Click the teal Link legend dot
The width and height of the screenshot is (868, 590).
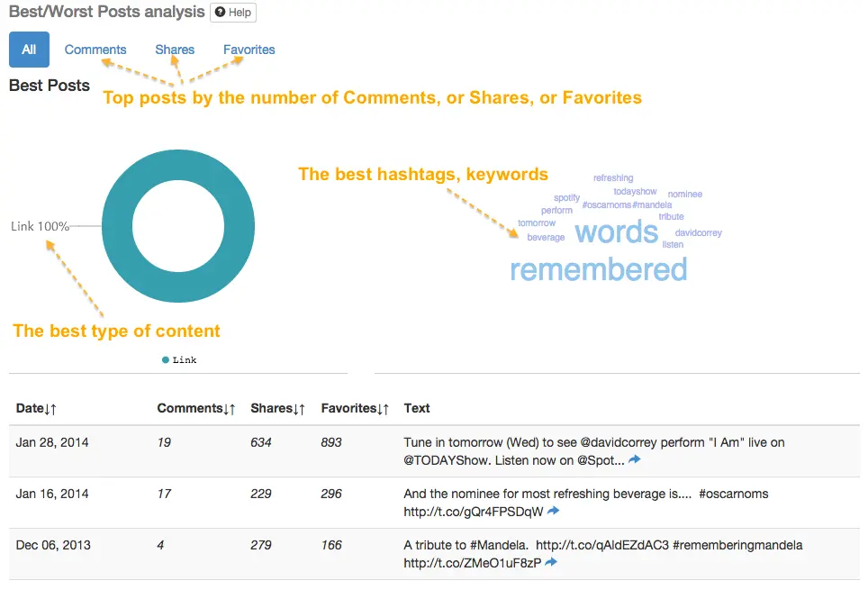tap(166, 360)
